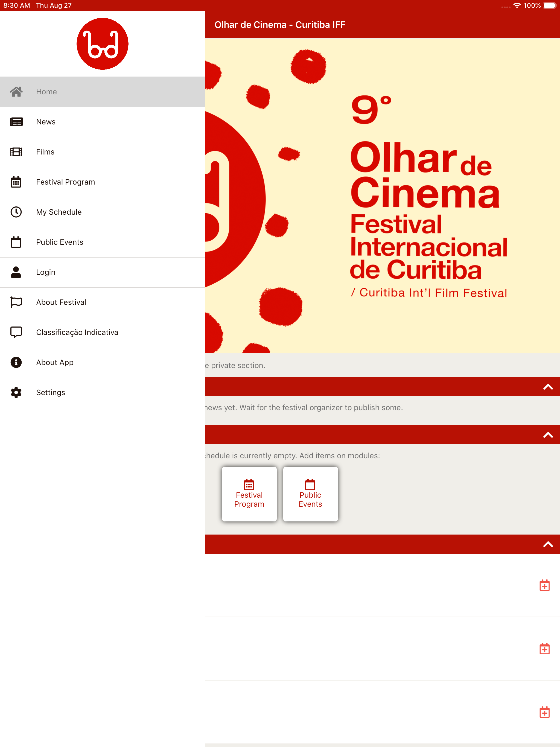The height and width of the screenshot is (747, 560).
Task: Tap the red glasses logo at top
Action: tap(102, 44)
